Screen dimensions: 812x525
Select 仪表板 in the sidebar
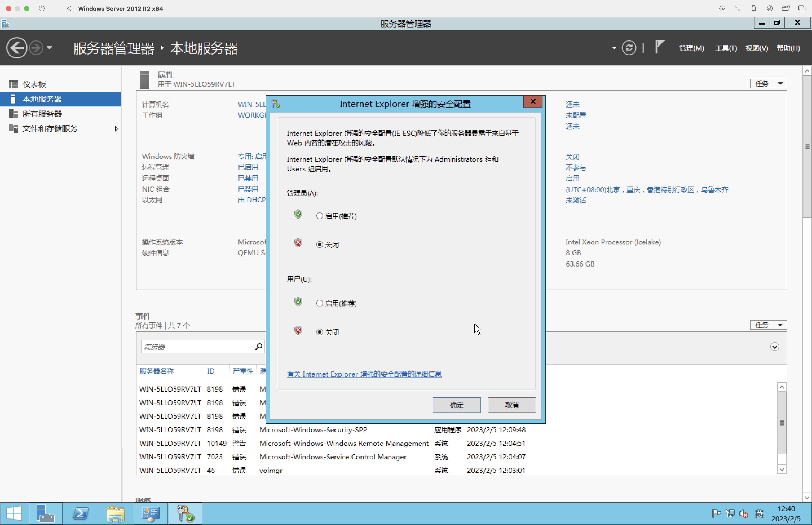click(x=61, y=84)
